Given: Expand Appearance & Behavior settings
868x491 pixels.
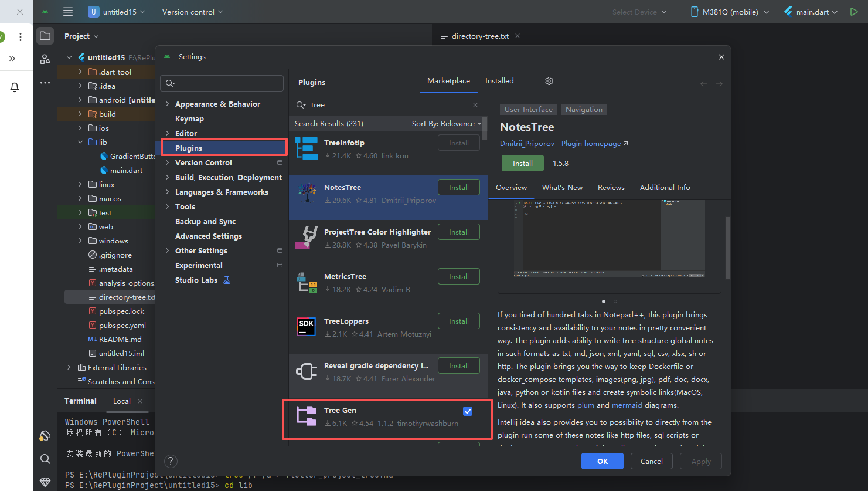Looking at the screenshot, I should 168,104.
